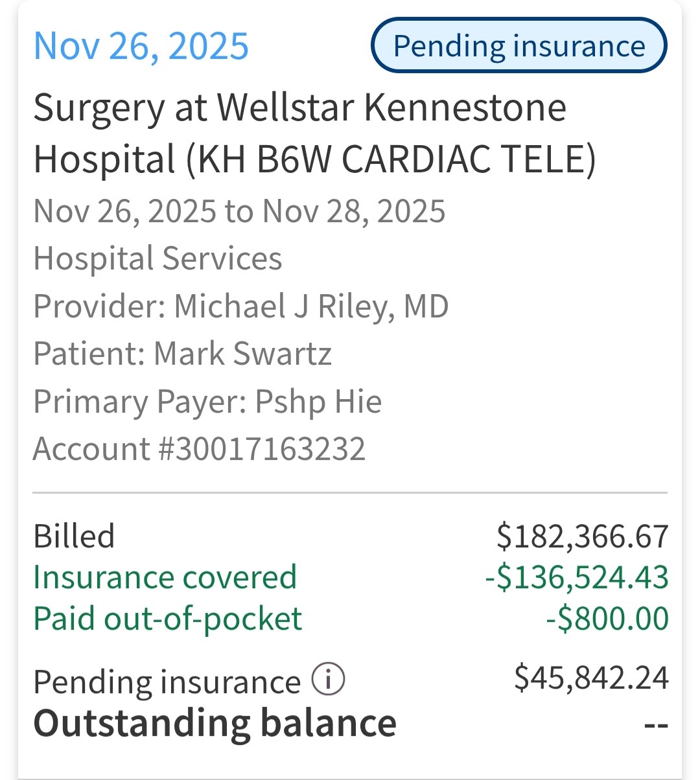Click the info icon beside Pending insurance
Viewport: 700px width, 780px height.
[x=328, y=680]
